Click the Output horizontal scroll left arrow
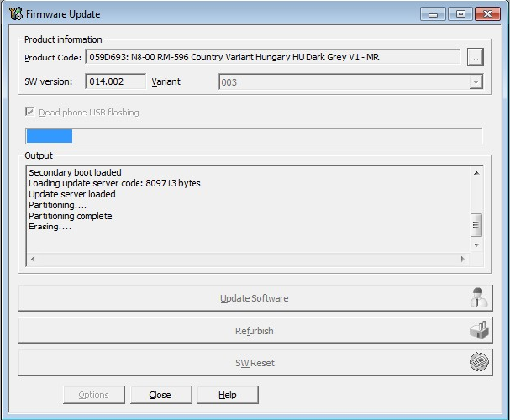Screen dimensions: 510x420 click(33, 259)
